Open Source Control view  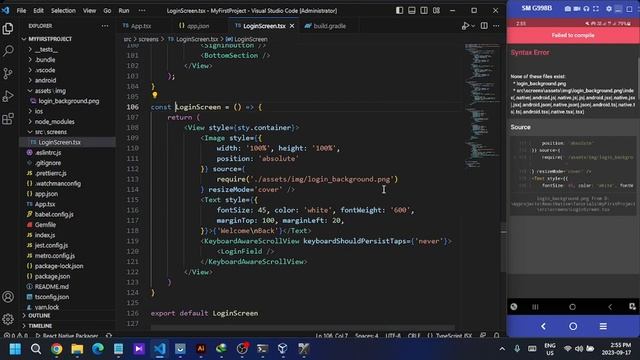(8, 73)
